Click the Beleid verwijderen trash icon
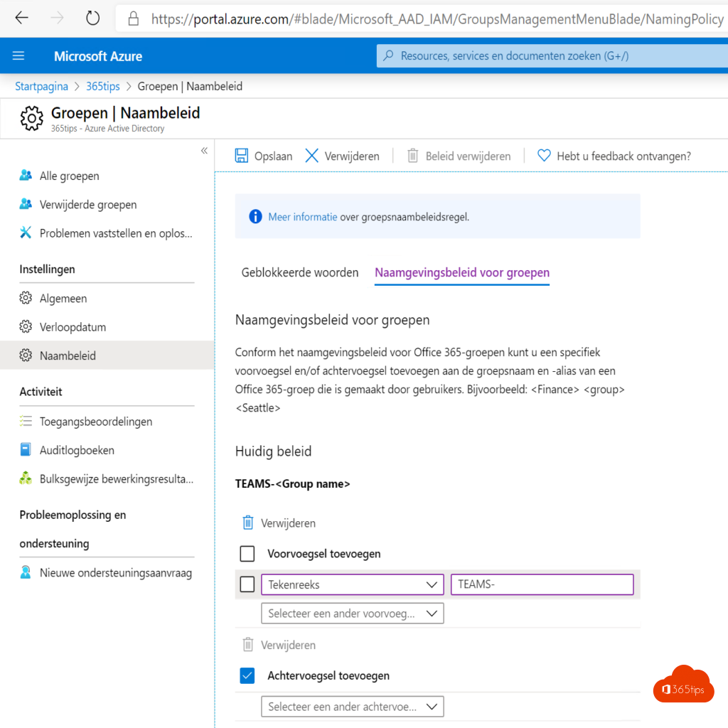728x728 pixels. (413, 156)
